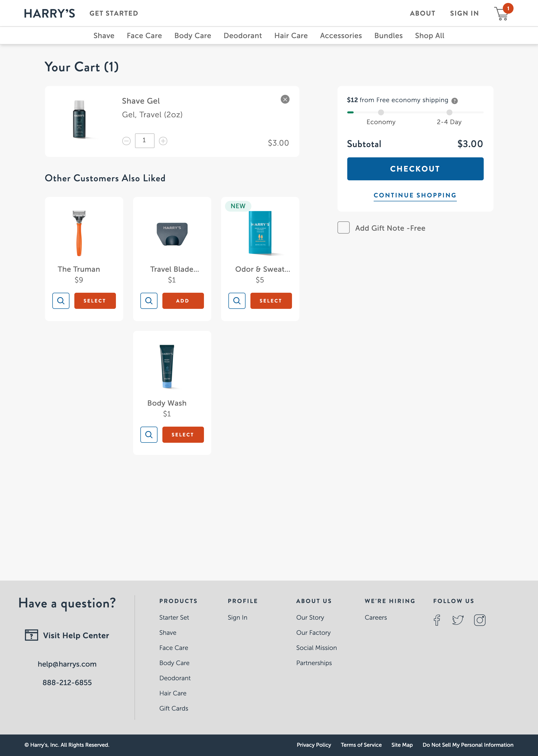Select 2-4 Day on the shipping slider
Image resolution: width=538 pixels, height=756 pixels.
449,113
